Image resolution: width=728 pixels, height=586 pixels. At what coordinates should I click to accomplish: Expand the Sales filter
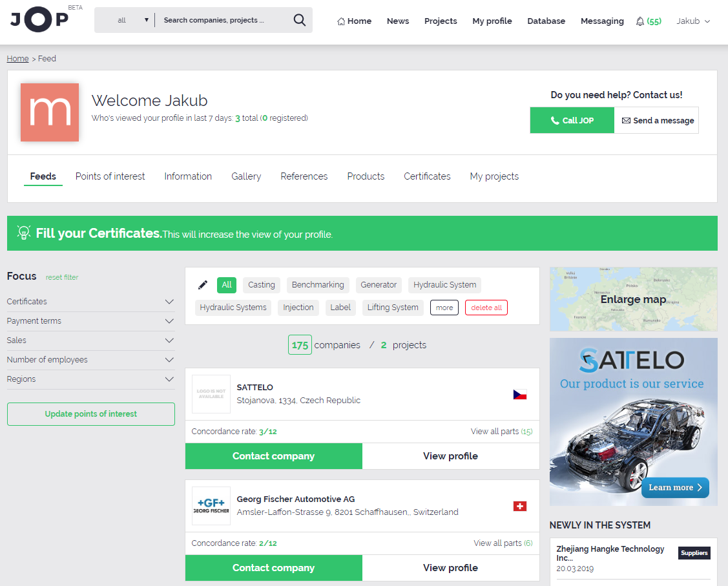(x=91, y=340)
